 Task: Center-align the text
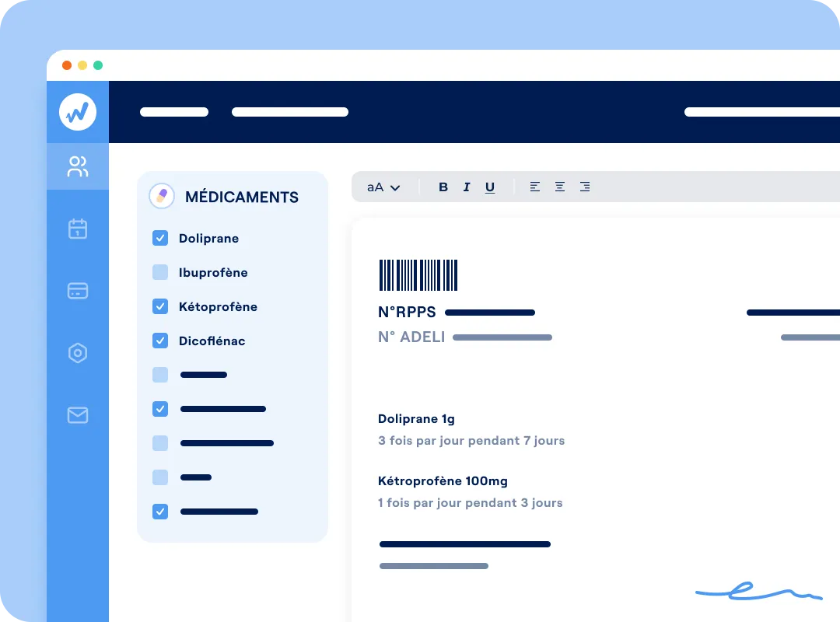click(560, 187)
